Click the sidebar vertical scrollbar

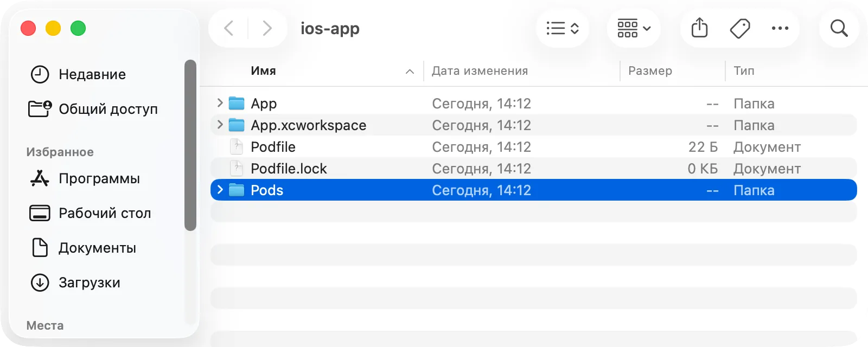coord(190,145)
